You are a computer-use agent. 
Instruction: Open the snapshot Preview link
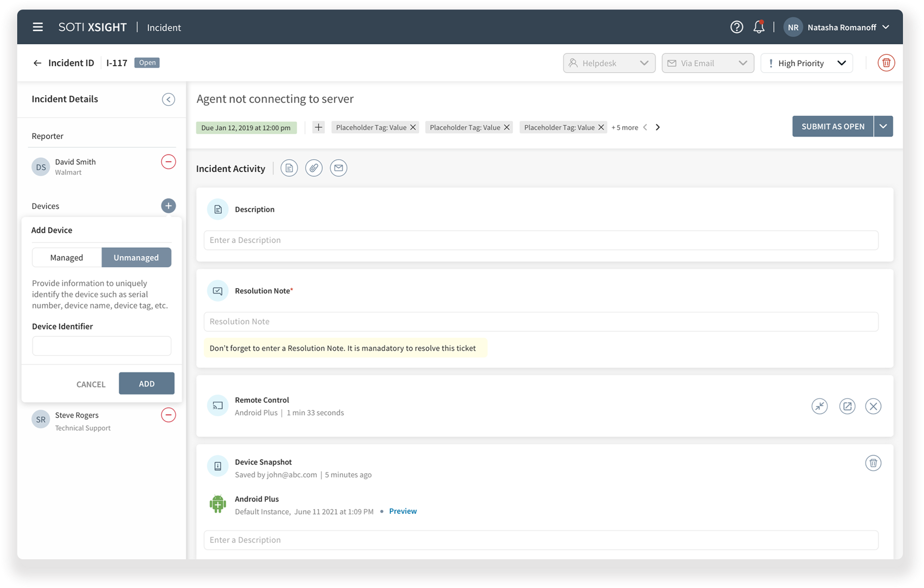pos(403,511)
